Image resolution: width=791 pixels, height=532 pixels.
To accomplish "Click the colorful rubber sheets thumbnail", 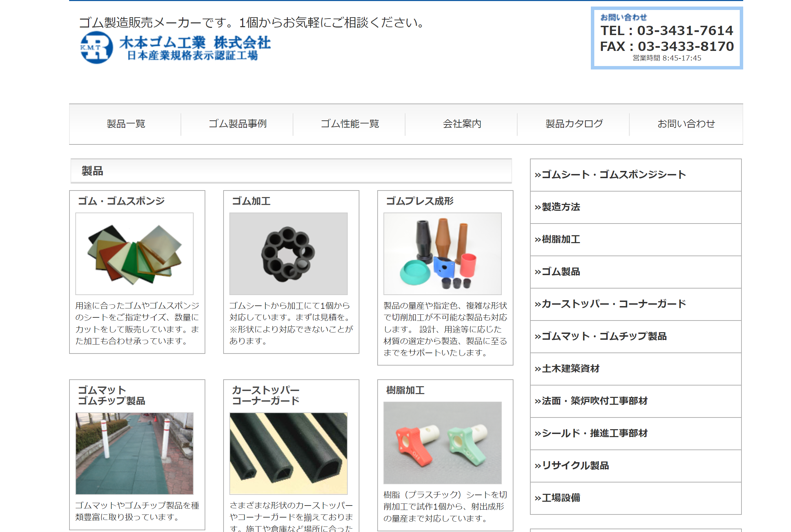I will click(134, 254).
